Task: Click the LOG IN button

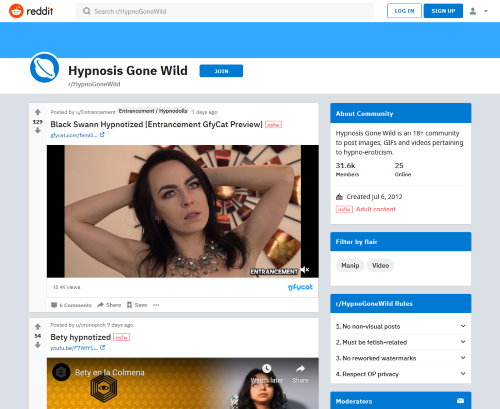Action: [404, 11]
